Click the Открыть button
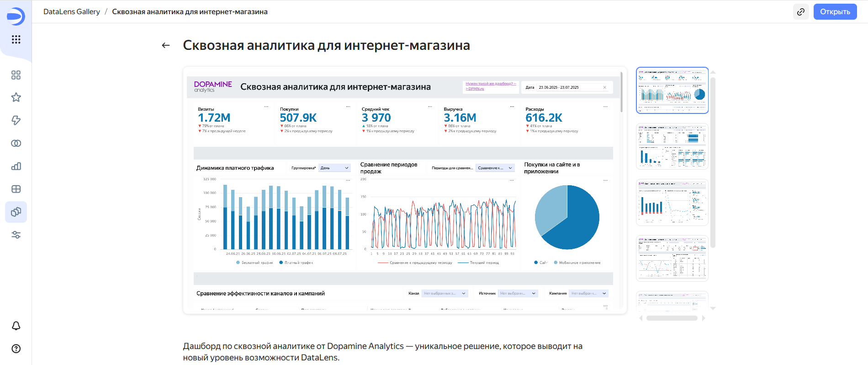 [835, 12]
